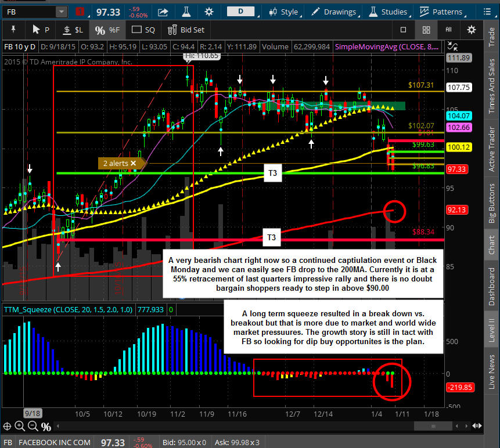Click the Bid: 95.00 x 0 quote
Screen dimensions: 500x448
click(184, 442)
